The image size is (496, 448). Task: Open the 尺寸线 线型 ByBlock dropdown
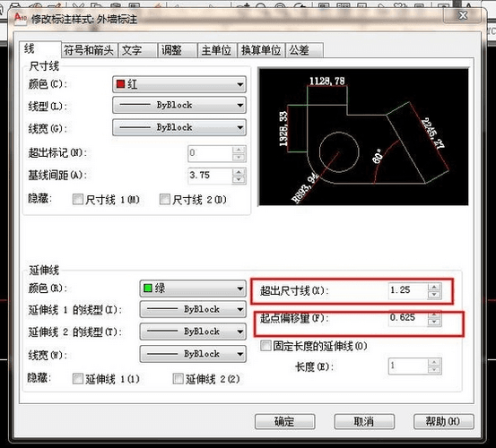pos(179,105)
